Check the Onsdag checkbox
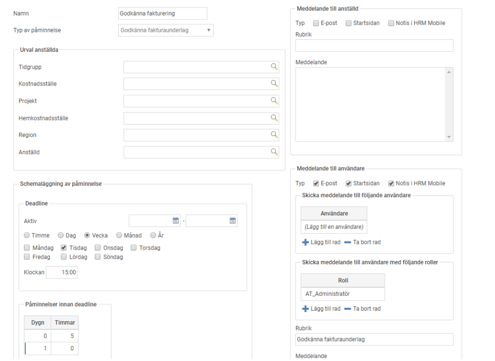The width and height of the screenshot is (495, 361). click(98, 247)
